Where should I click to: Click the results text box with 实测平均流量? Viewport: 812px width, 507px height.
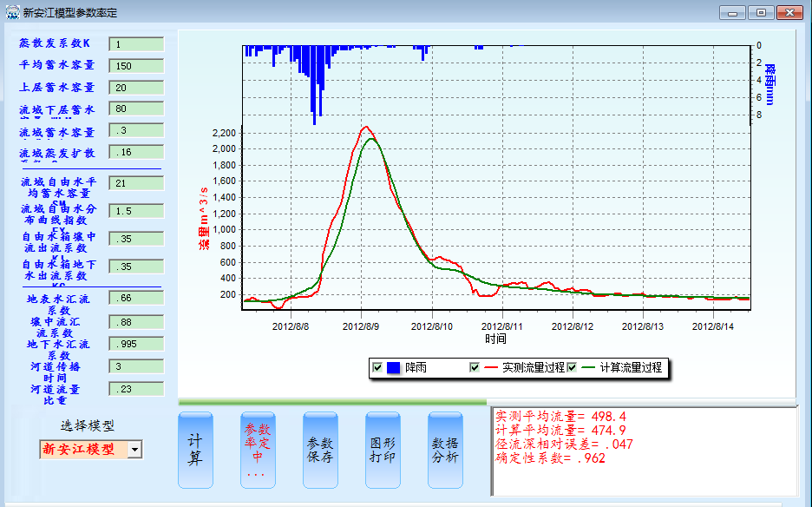point(642,451)
